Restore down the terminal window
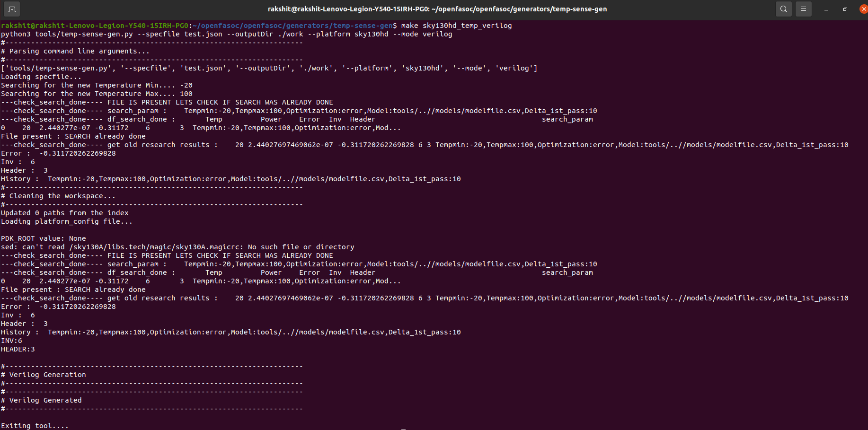 pos(845,9)
